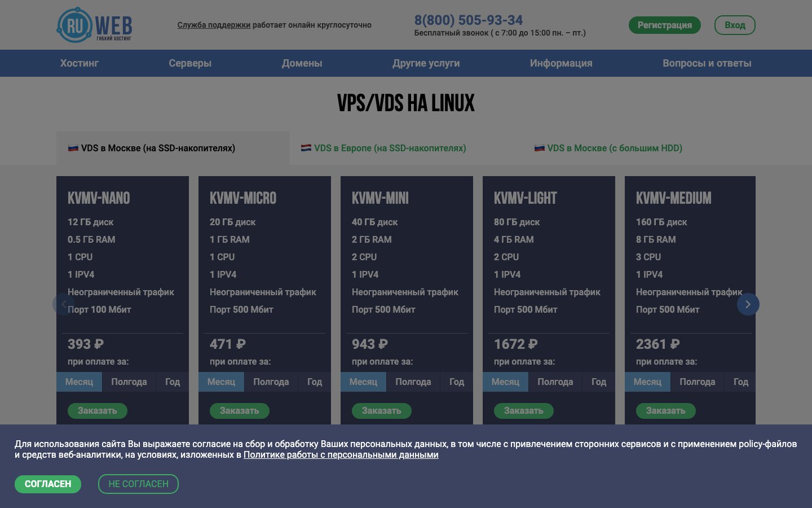The image size is (812, 508).
Task: Open the Серверы menu
Action: click(190, 63)
